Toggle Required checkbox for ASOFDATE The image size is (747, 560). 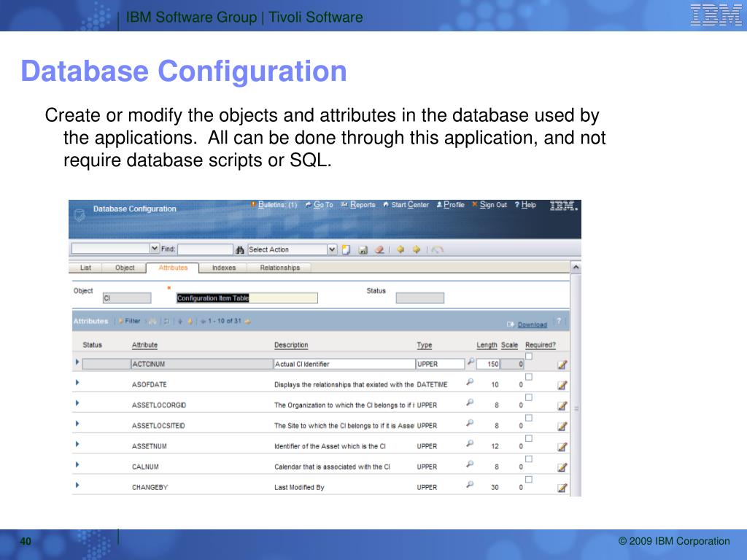tap(529, 377)
